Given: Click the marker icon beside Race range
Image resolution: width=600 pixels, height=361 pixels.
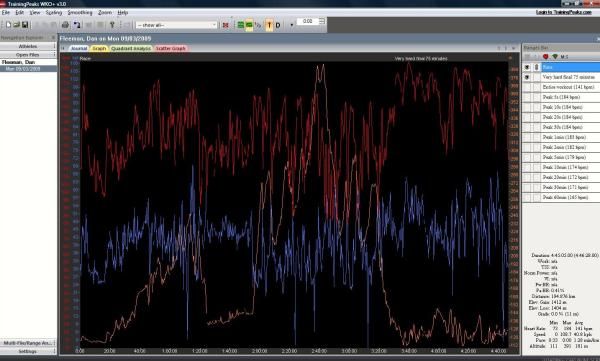Looking at the screenshot, I should [x=536, y=67].
